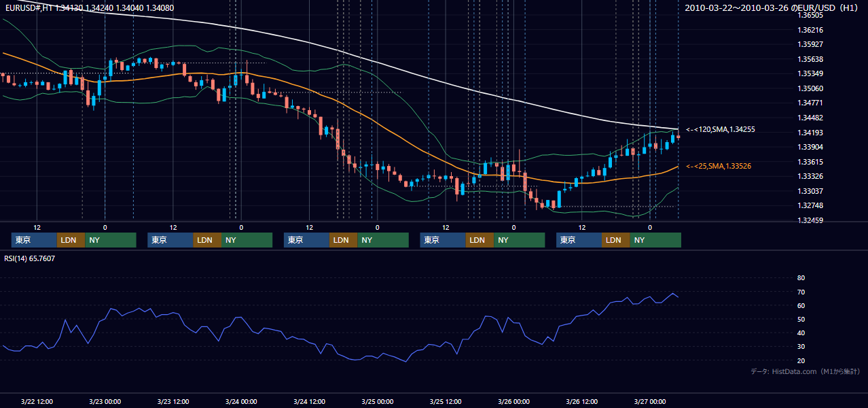This screenshot has width=868, height=408.
Task: Click the 東京 session block for 3/26
Action: 579,240
